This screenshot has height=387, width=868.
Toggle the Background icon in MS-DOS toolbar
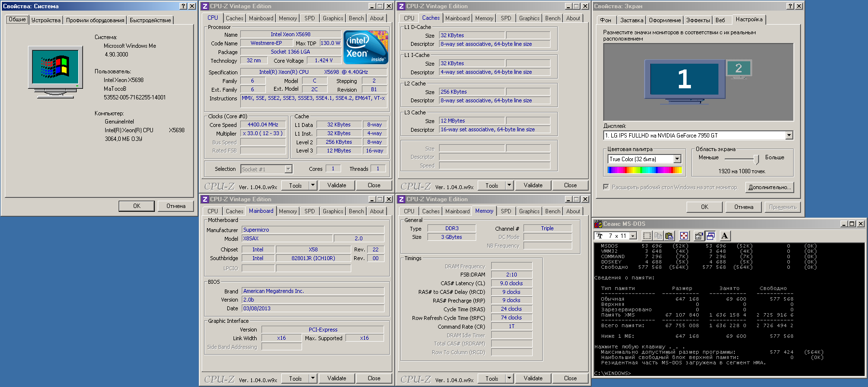[711, 236]
